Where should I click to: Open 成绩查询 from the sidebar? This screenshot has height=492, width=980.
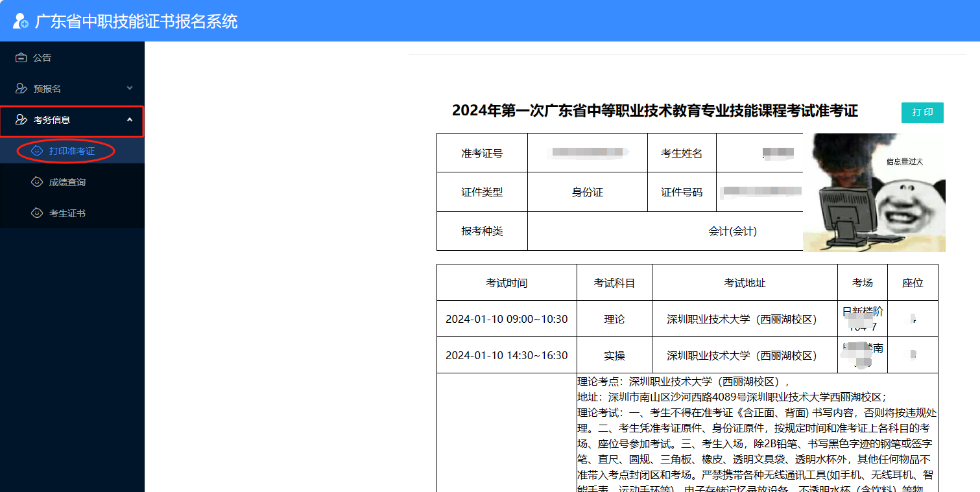[67, 182]
